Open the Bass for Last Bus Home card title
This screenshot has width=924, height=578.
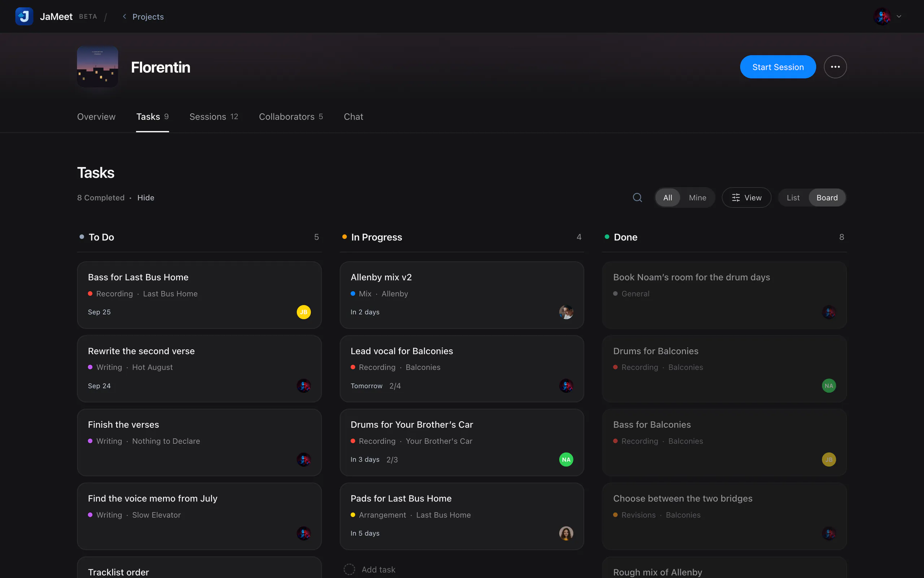(138, 277)
